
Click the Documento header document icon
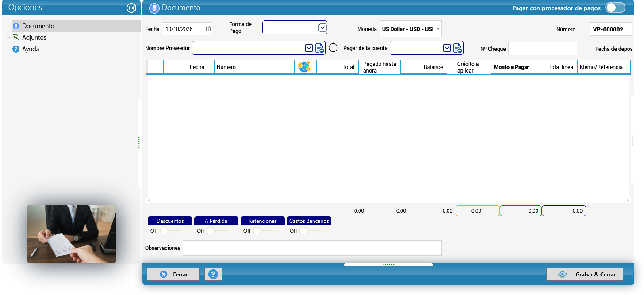154,8
